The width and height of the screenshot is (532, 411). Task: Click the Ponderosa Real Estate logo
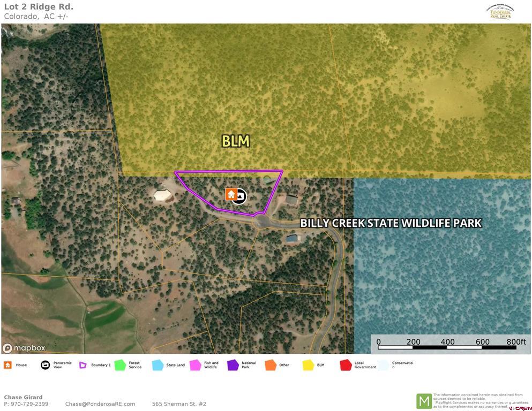[500, 12]
